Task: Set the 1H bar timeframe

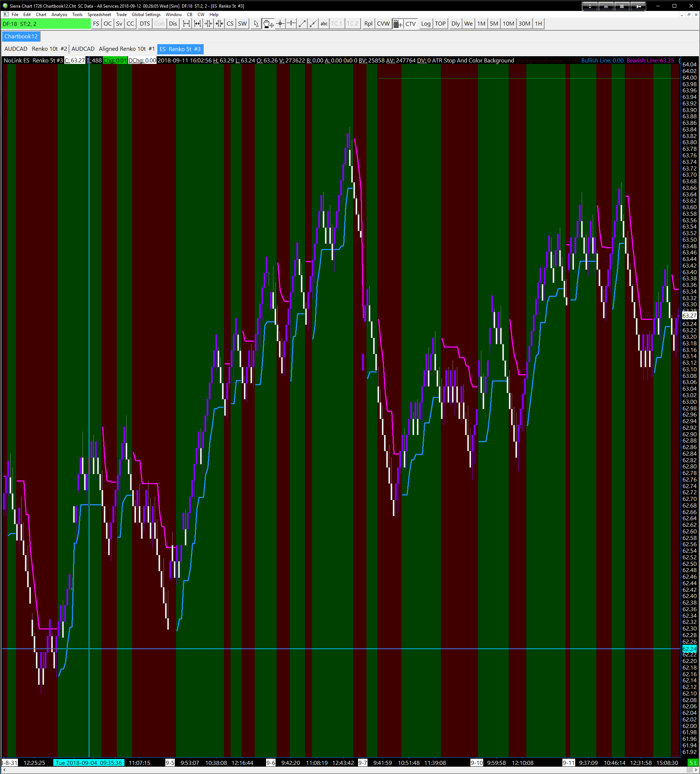Action: [538, 24]
